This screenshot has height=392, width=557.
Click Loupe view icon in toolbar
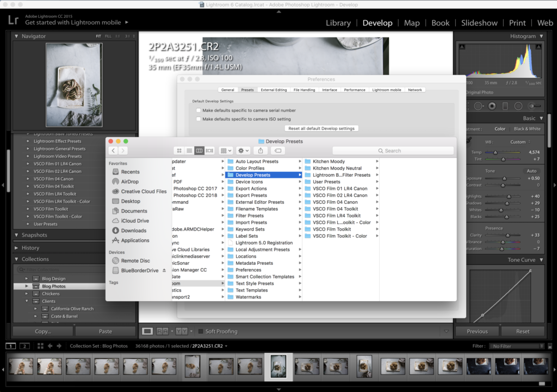point(147,331)
